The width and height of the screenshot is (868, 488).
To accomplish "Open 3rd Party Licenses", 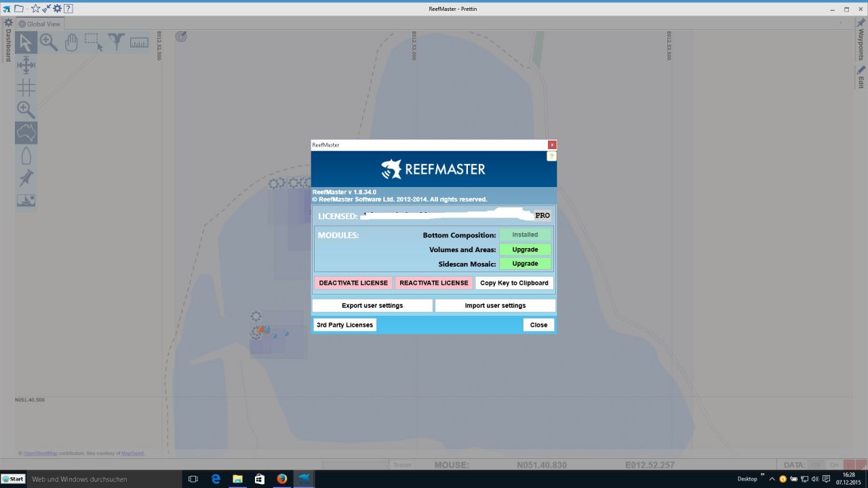I will [x=344, y=325].
